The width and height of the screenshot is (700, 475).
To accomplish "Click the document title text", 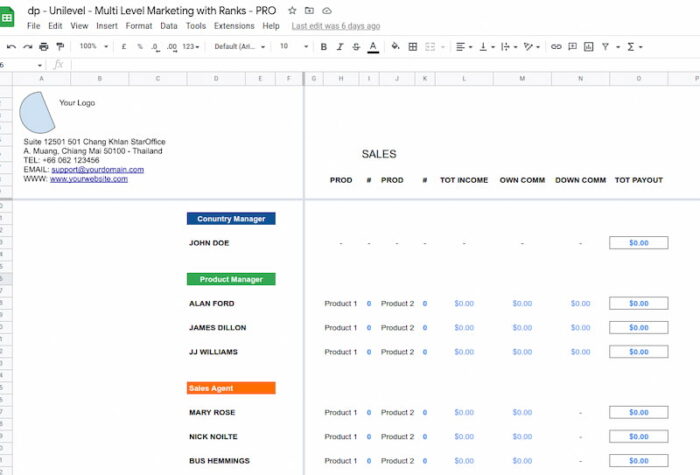I will click(x=152, y=10).
